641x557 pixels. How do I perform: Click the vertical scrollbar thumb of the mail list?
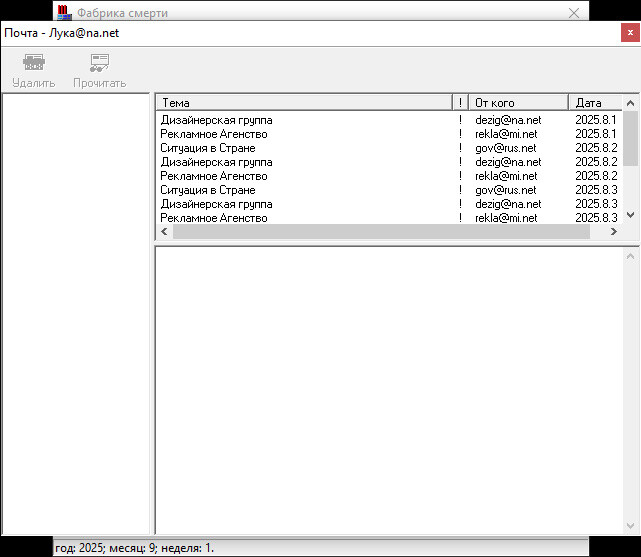point(630,138)
